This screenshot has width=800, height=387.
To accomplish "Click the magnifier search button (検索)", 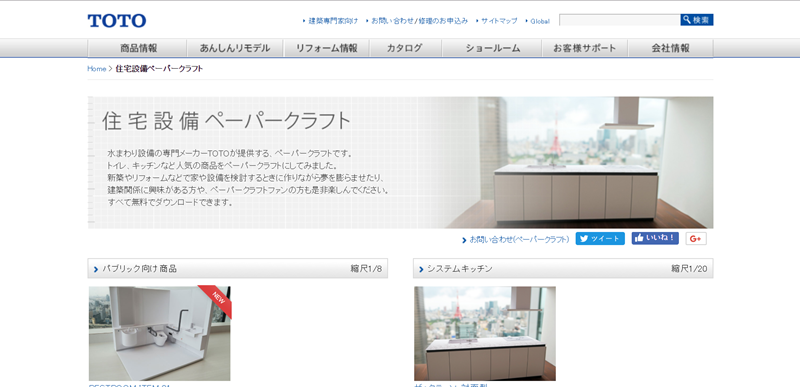I will tap(696, 20).
